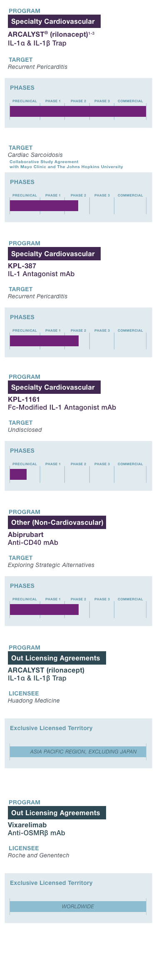
Task: Select the Vixarelimab program title
Action: point(27,825)
